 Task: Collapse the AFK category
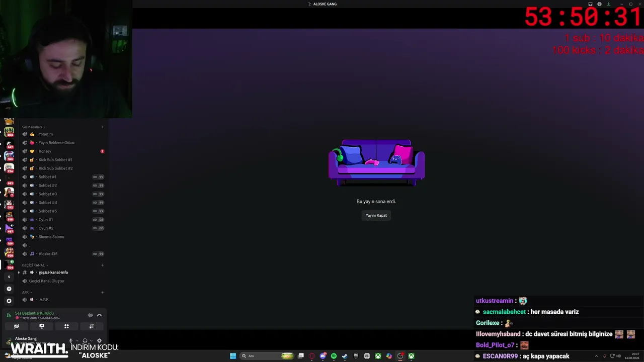click(x=27, y=292)
